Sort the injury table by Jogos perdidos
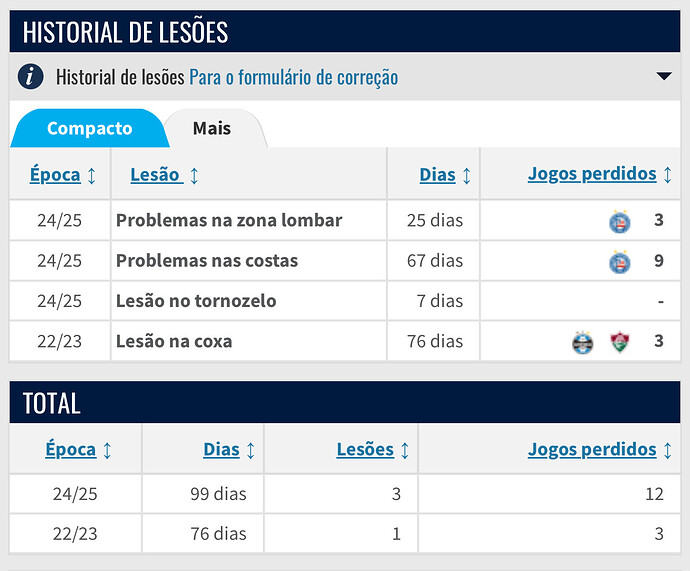The image size is (690, 571). pos(592,174)
